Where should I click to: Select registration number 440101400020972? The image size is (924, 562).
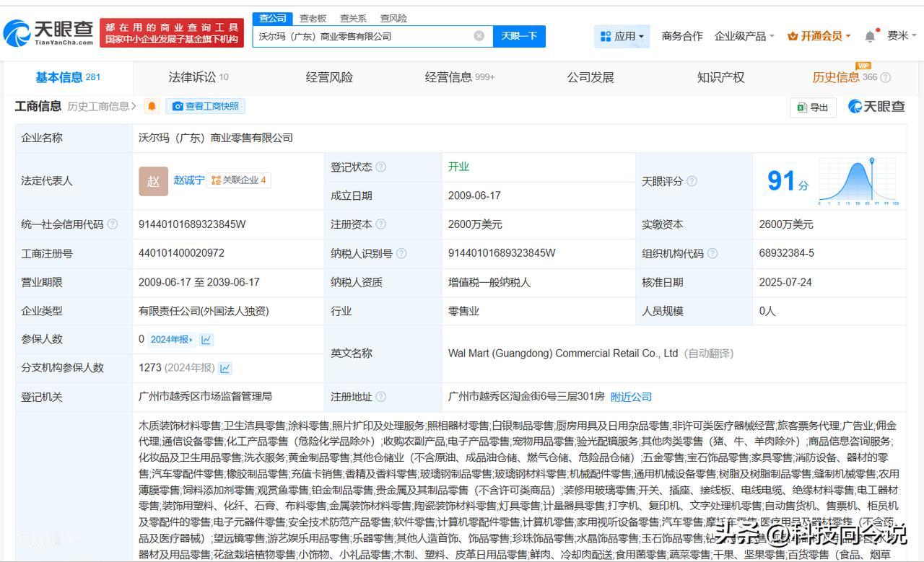click(181, 253)
